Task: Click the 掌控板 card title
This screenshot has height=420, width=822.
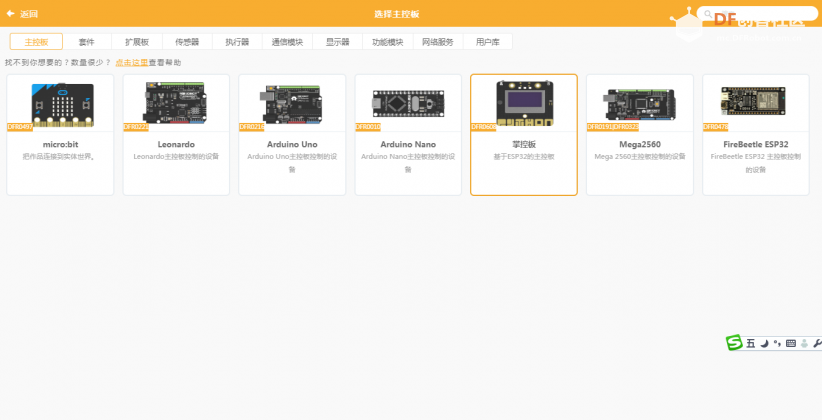Action: (x=524, y=144)
